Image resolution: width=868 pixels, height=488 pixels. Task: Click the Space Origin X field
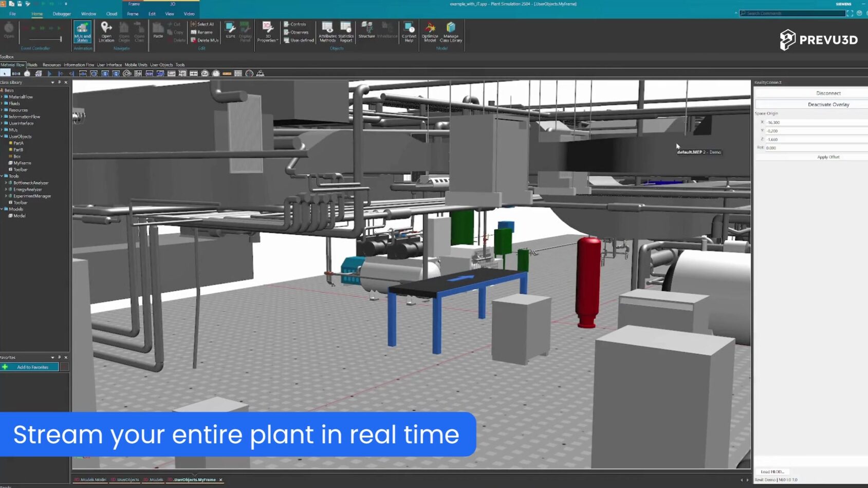point(816,122)
